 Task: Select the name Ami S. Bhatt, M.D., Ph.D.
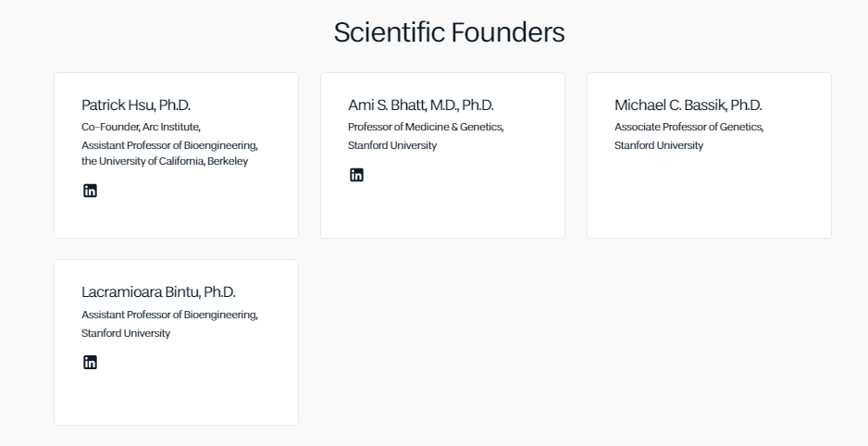pos(421,105)
